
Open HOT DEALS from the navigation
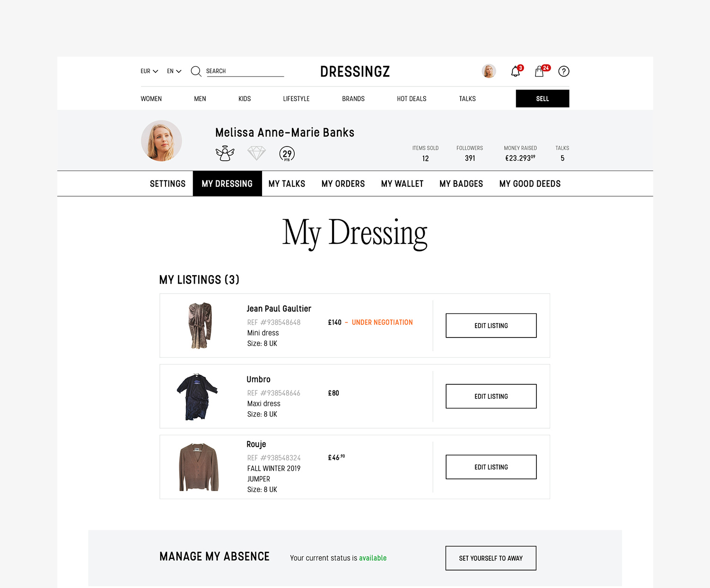click(411, 98)
